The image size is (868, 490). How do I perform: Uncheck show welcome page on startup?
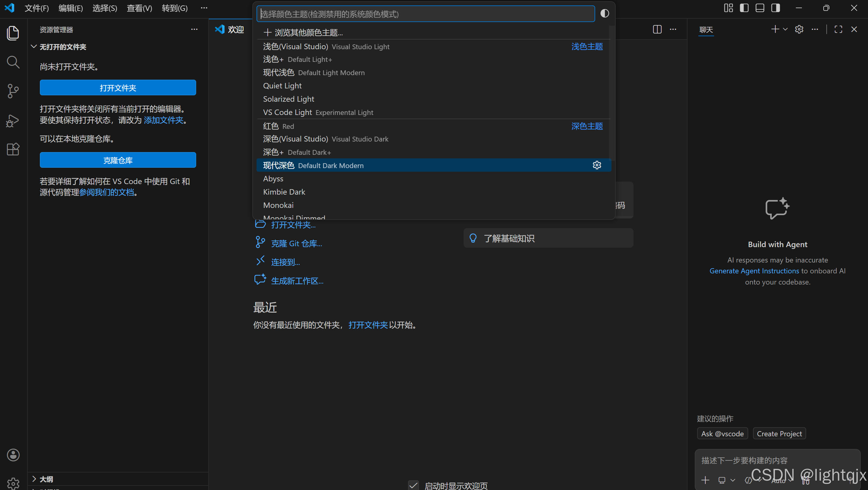[x=413, y=485]
